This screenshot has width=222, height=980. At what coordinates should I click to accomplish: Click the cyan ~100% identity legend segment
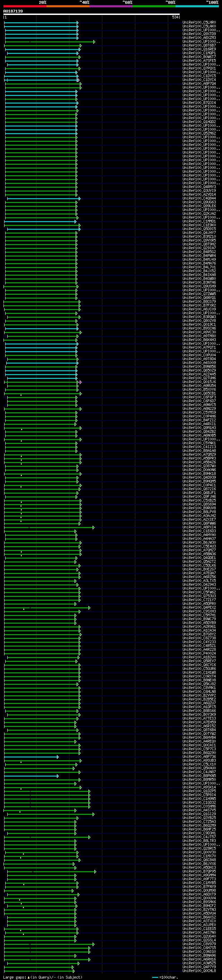click(x=197, y=6)
